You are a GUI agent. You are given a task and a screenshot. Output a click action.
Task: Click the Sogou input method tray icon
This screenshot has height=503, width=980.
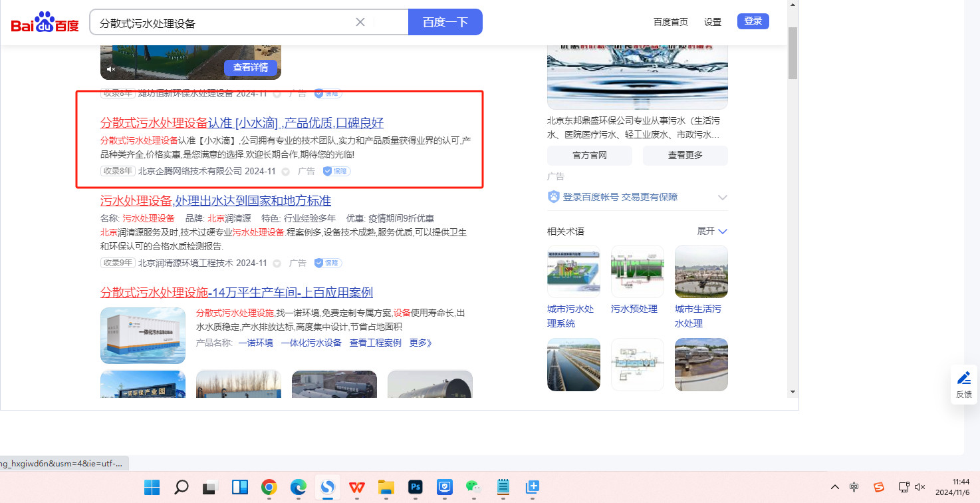[879, 487]
